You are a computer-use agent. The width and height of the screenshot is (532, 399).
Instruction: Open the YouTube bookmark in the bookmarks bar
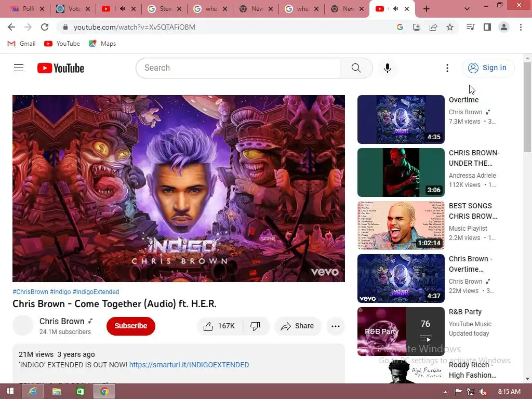pyautogui.click(x=62, y=44)
